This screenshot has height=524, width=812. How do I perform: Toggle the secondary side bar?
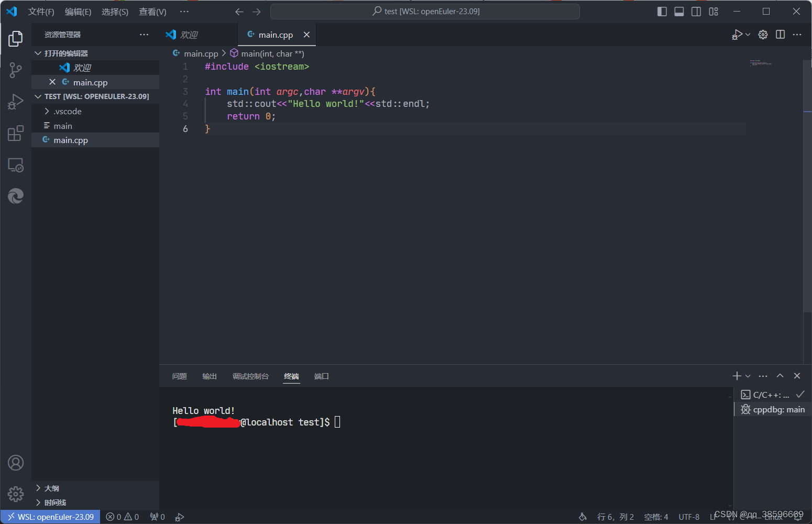[x=696, y=11]
